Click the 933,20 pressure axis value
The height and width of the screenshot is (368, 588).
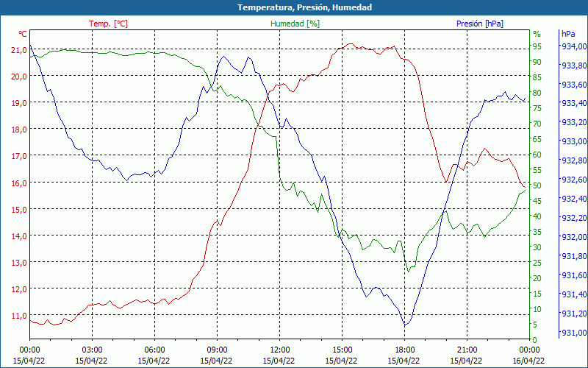coord(573,122)
